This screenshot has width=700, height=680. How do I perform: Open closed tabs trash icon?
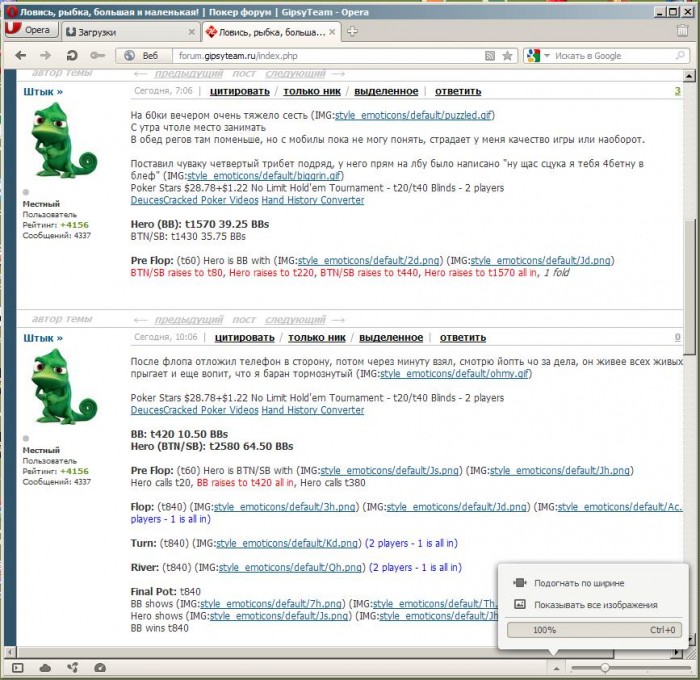tap(682, 30)
